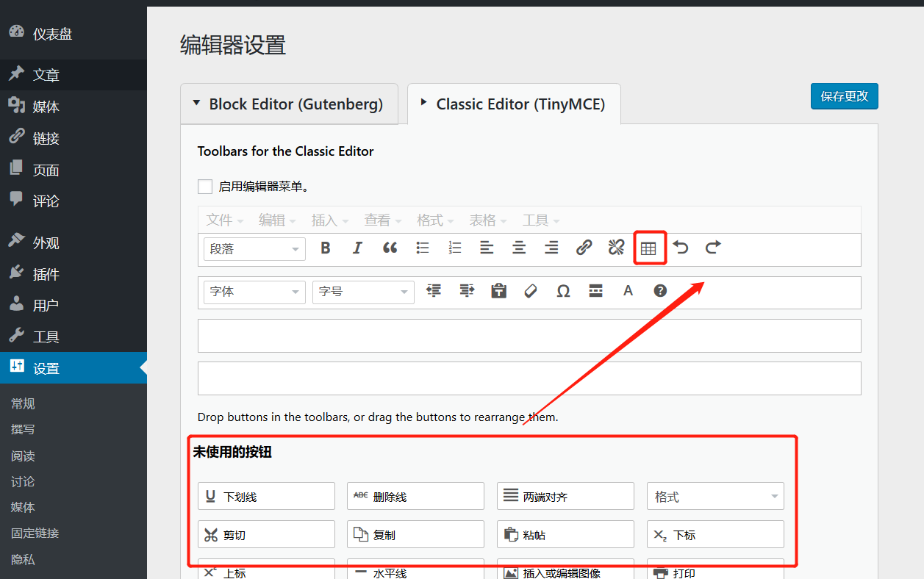The image size is (924, 579).
Task: Enable the 启用编辑器菜单 checkbox
Action: click(x=205, y=187)
